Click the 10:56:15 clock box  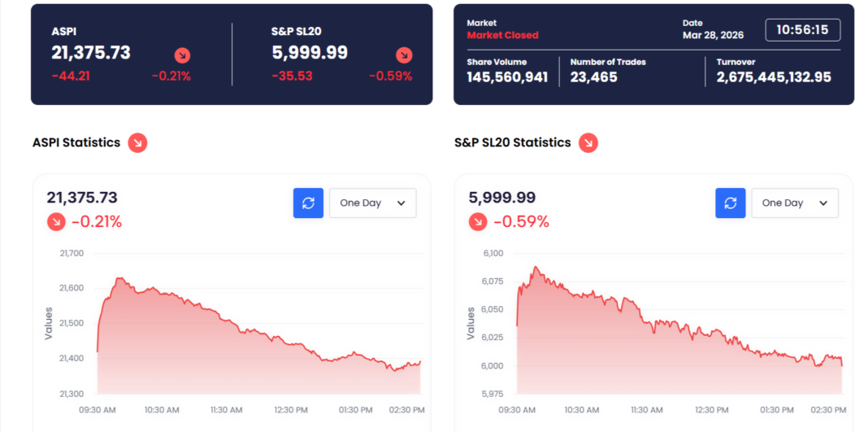pos(802,30)
